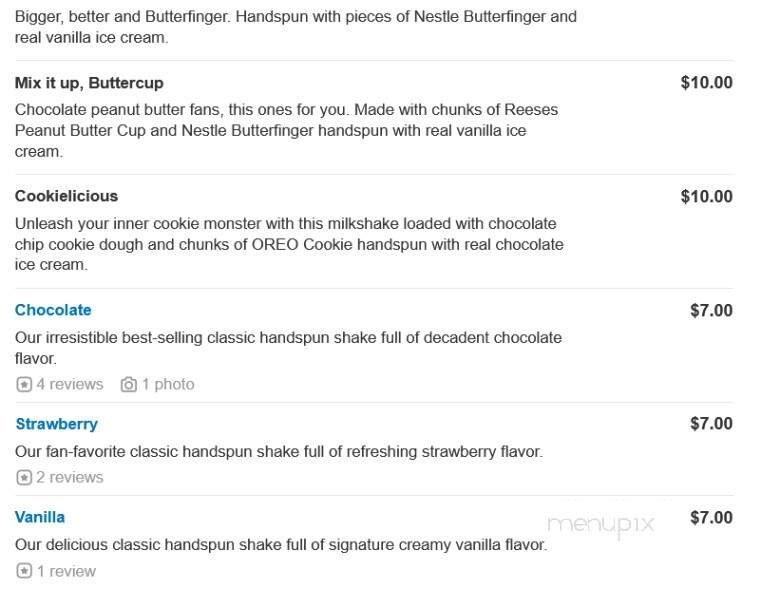Click the menupix watermark logo
Viewport: 780px width, 607px height.
click(600, 523)
